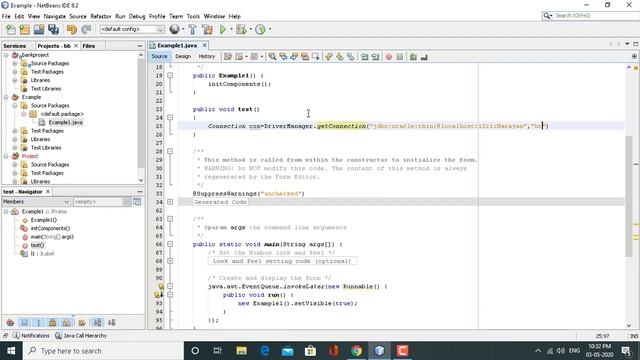Toggle Show Fields filter in Navigator

pyautogui.click(x=24, y=322)
